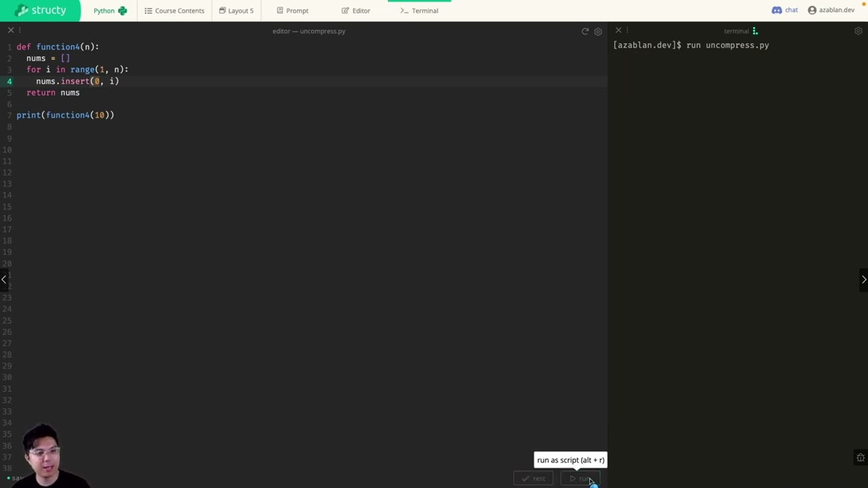Click the user avatar icon

pos(812,10)
